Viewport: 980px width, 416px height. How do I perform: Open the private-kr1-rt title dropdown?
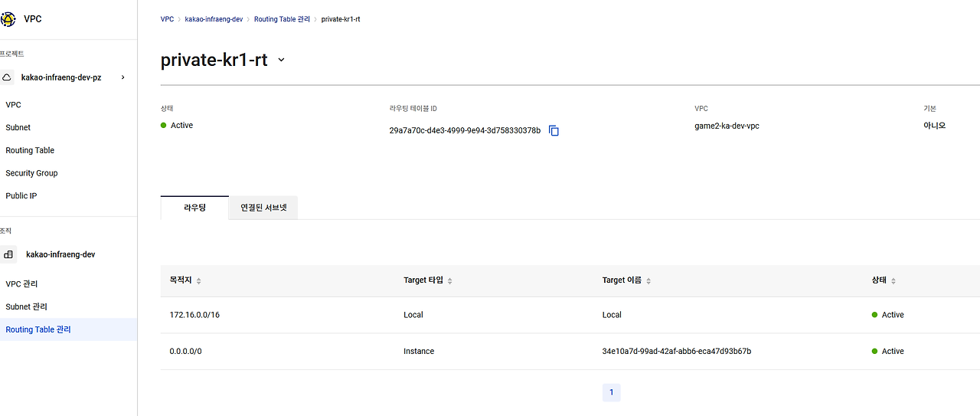281,60
